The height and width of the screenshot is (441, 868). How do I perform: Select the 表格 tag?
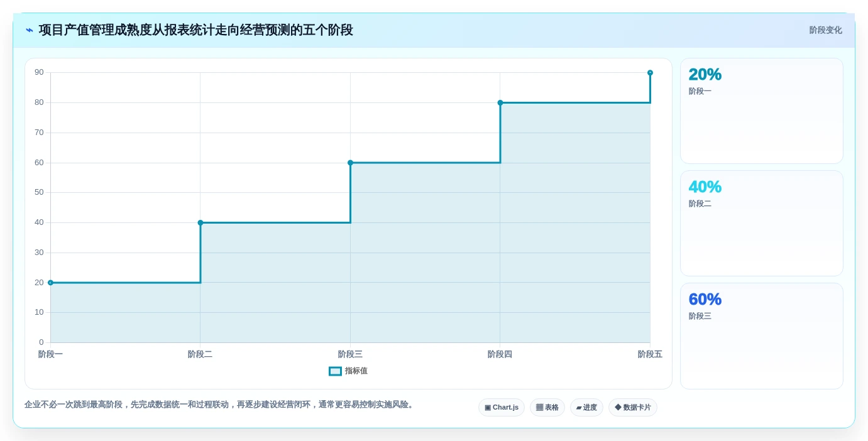point(547,408)
